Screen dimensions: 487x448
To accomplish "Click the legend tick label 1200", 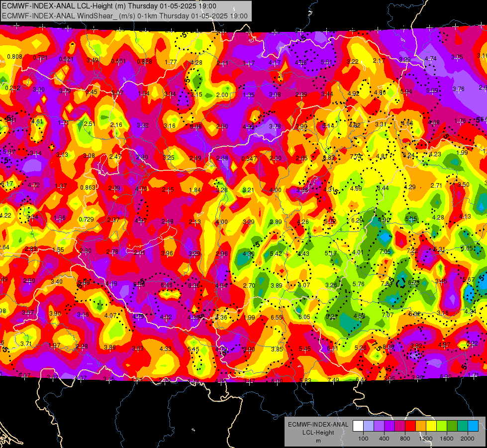I will pyautogui.click(x=426, y=439).
